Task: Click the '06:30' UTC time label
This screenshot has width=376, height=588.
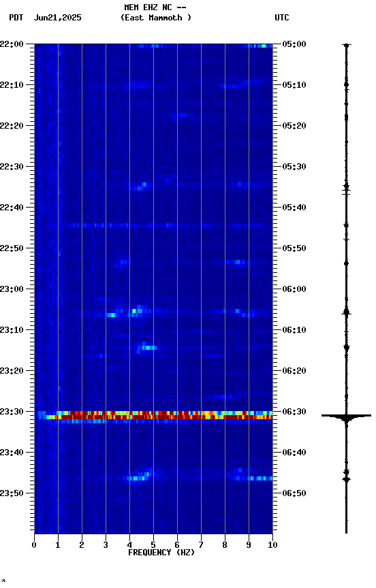Action: [x=294, y=412]
